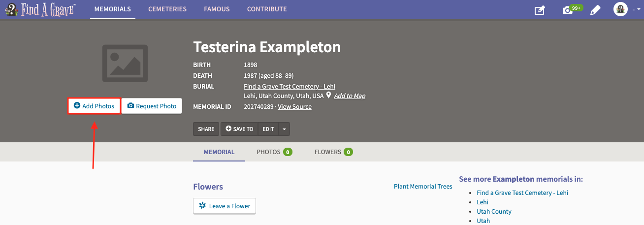Click the map pin Add to Map icon
Screen dimensions: 644x225
(x=328, y=96)
